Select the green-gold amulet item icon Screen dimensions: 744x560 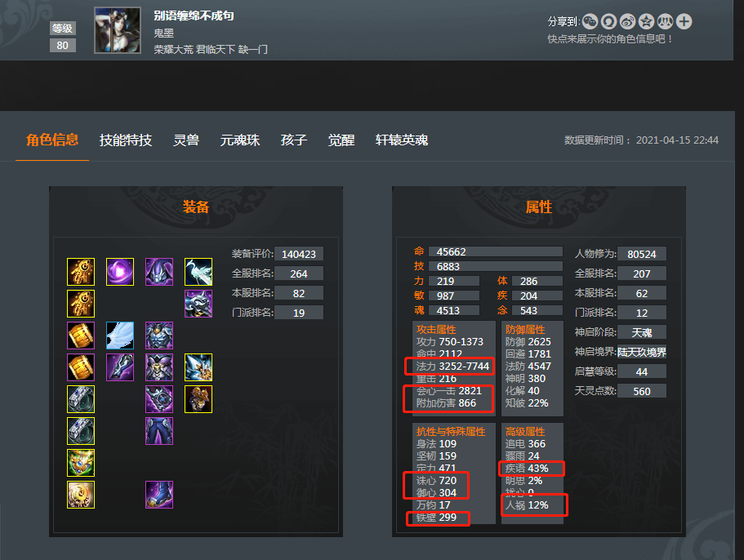point(81,463)
